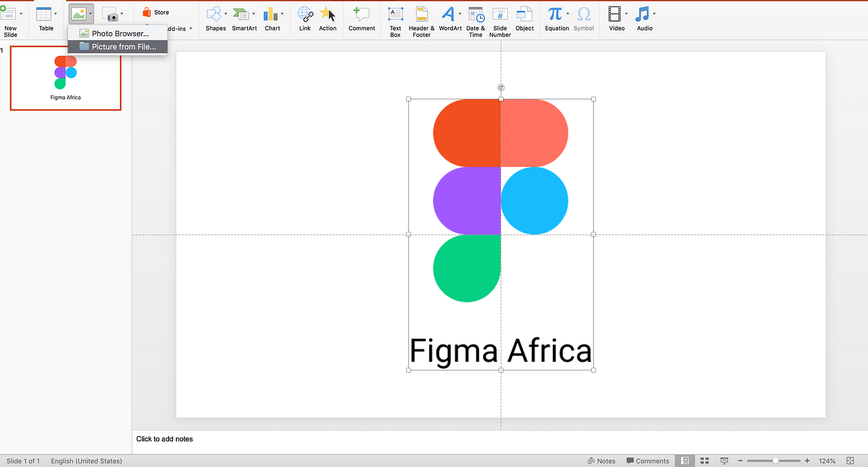Open the Add-ins dropdown arrow

click(x=190, y=29)
